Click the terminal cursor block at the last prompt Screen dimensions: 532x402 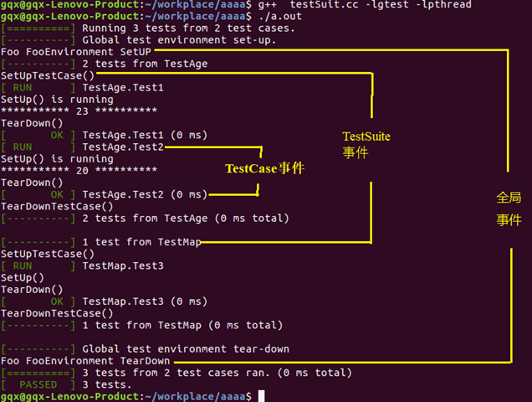tap(261, 396)
